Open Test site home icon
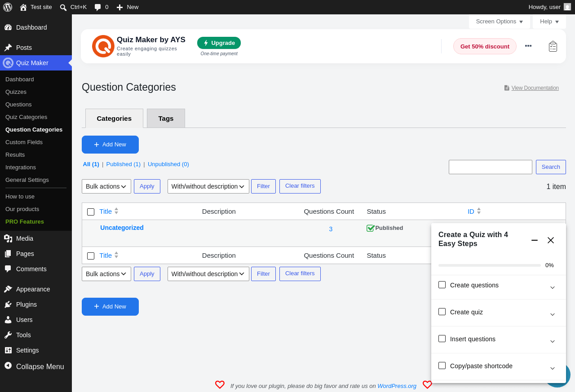This screenshot has height=392, width=575. [x=23, y=7]
